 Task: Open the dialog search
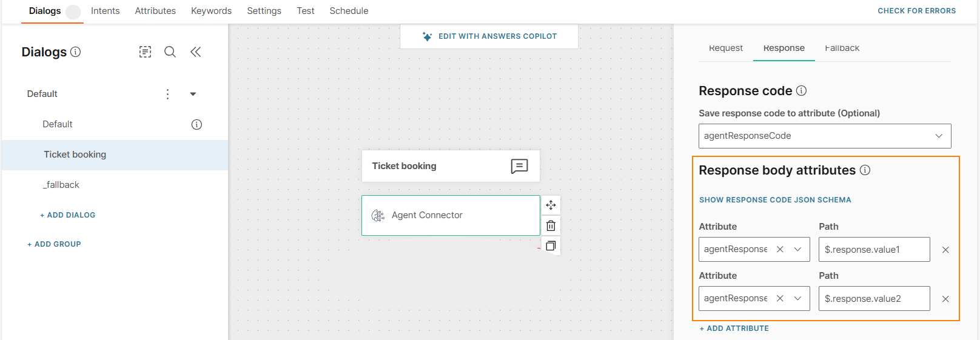coord(170,52)
